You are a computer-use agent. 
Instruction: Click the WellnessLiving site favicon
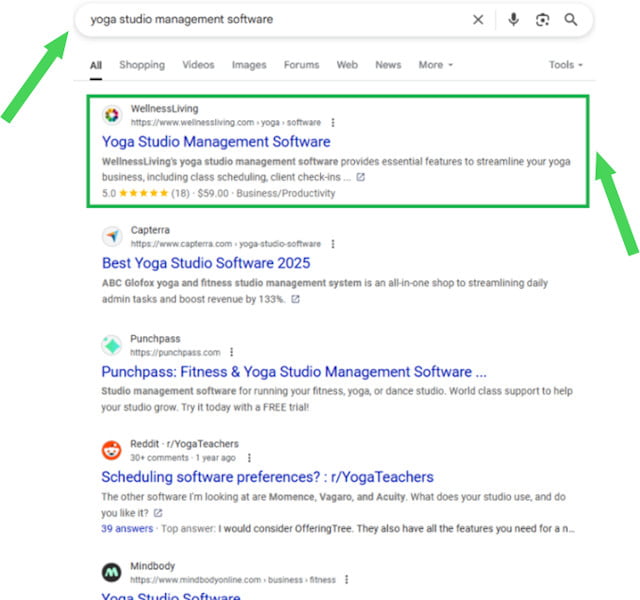point(112,115)
